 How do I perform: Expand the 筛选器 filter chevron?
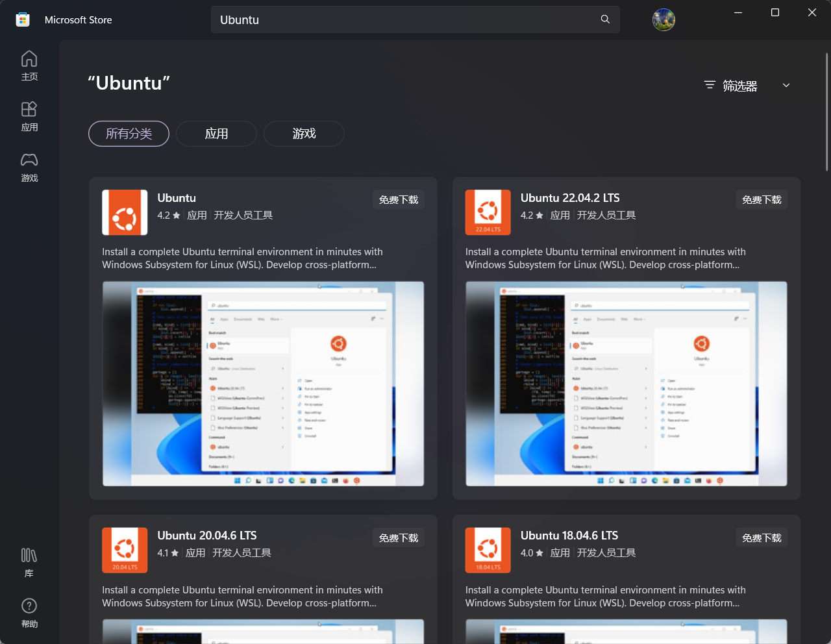click(x=786, y=86)
